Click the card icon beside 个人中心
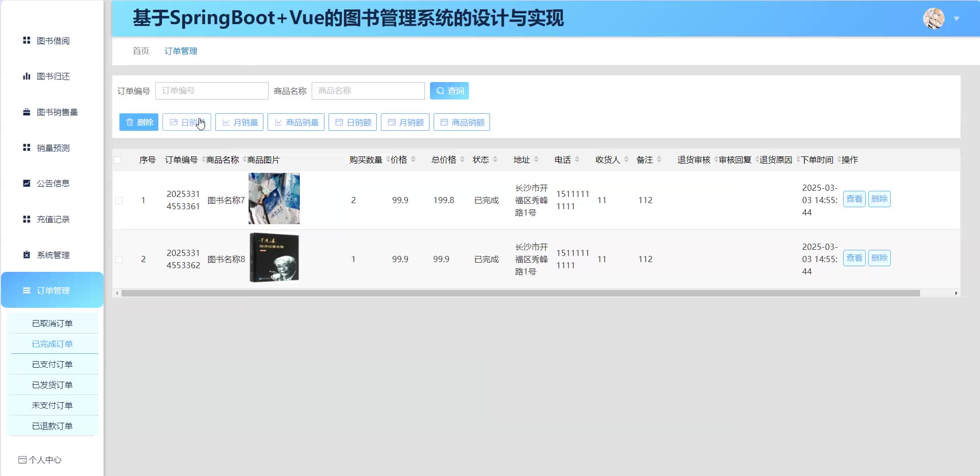The height and width of the screenshot is (476, 980). (x=23, y=460)
